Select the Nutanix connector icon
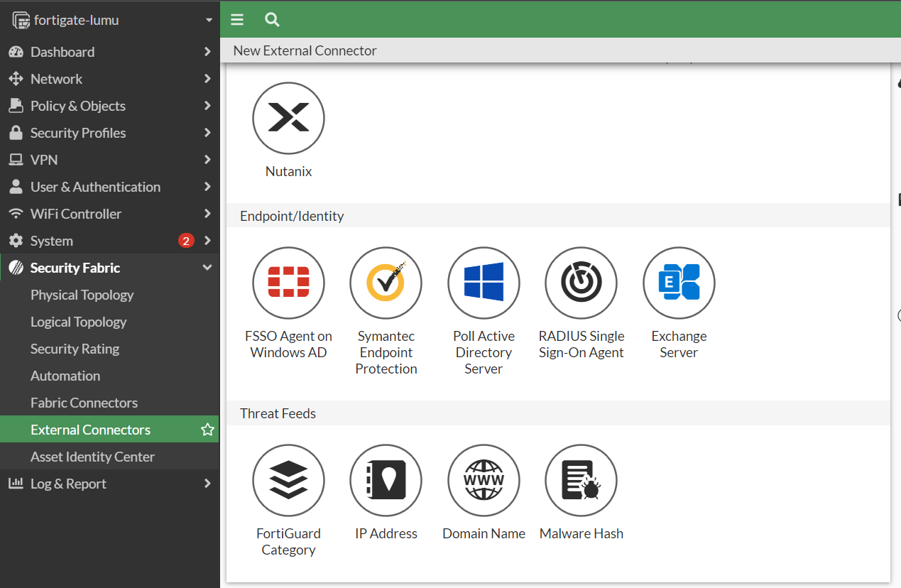 click(288, 118)
